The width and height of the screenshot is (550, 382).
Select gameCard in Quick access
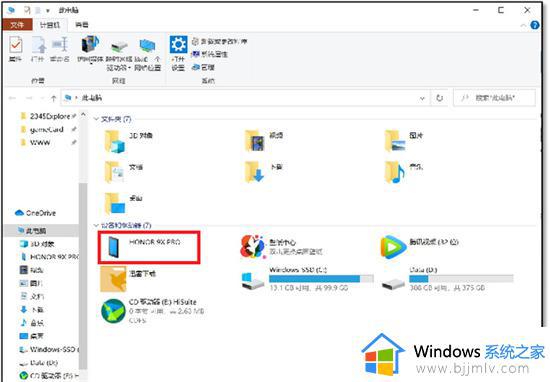pyautogui.click(x=46, y=129)
